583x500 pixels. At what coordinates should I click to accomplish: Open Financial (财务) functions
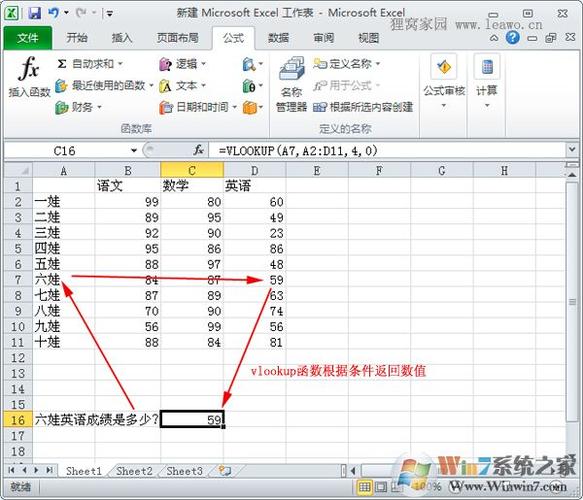78,107
